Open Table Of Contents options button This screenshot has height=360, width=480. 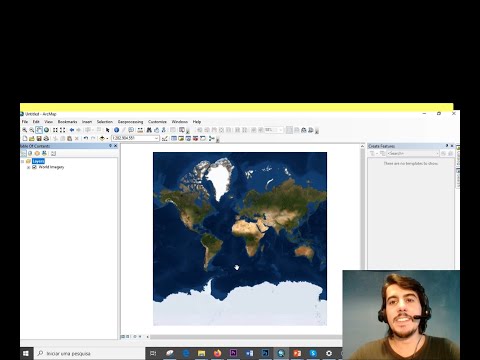point(53,153)
